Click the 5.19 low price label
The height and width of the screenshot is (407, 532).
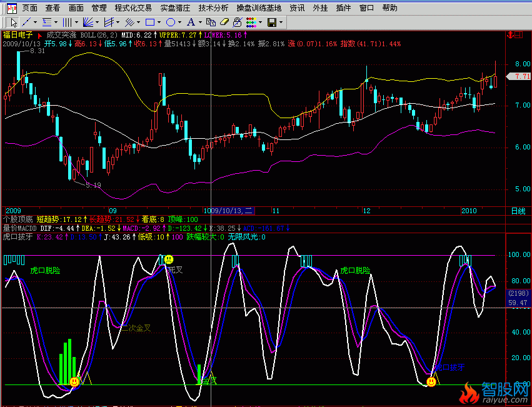93,185
